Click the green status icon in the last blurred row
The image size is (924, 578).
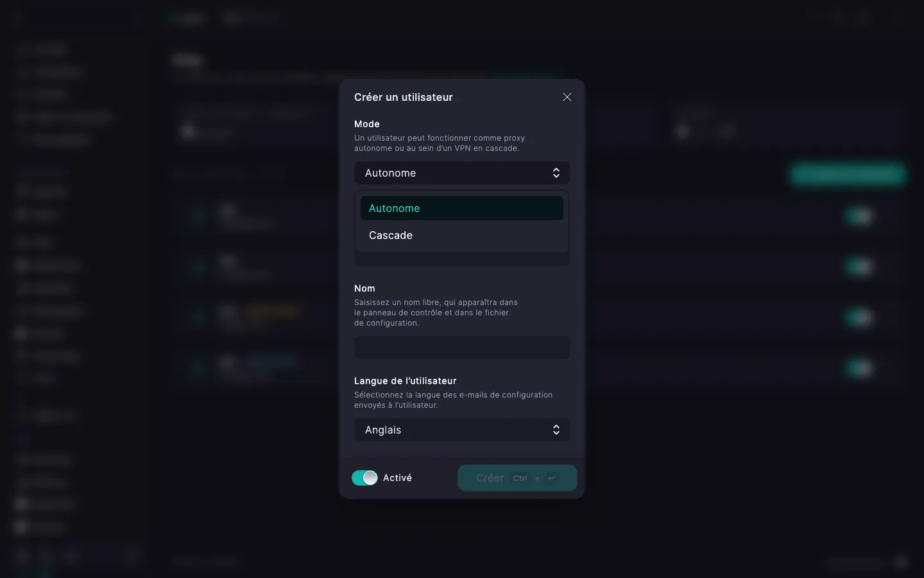[x=198, y=368]
